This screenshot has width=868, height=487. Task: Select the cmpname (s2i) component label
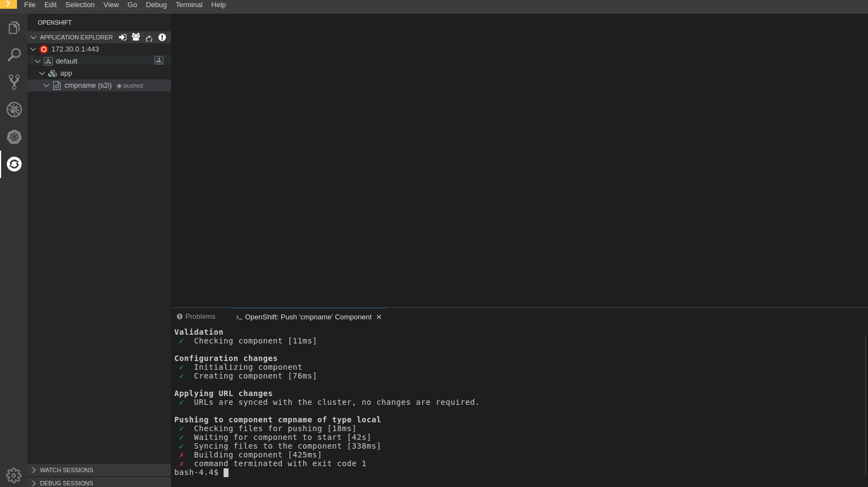coord(88,85)
